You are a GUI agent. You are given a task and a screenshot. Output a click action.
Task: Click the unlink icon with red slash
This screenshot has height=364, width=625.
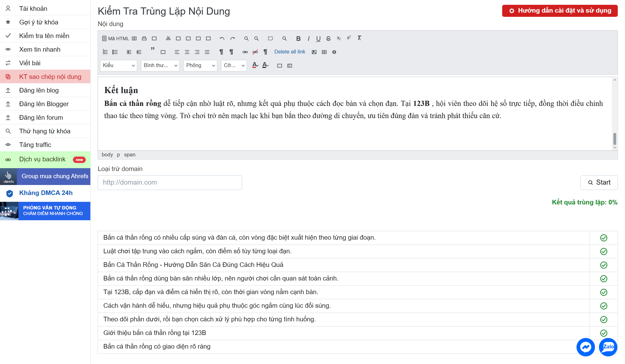point(255,52)
